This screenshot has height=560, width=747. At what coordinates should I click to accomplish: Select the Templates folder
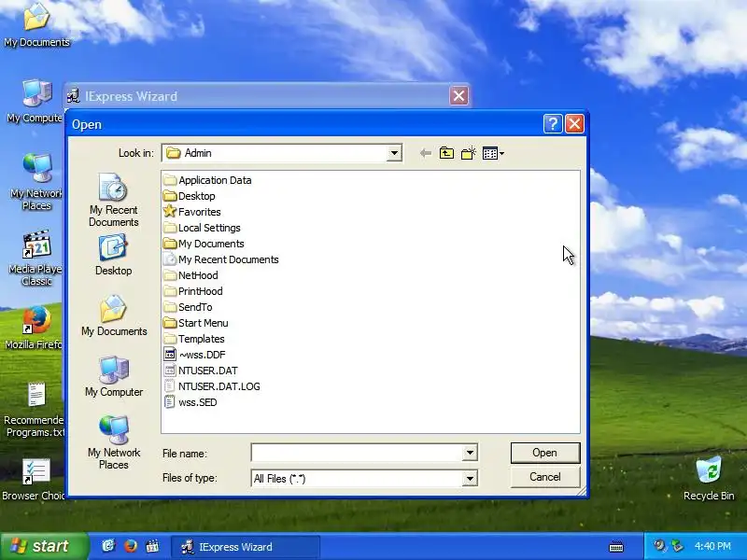[x=194, y=339]
